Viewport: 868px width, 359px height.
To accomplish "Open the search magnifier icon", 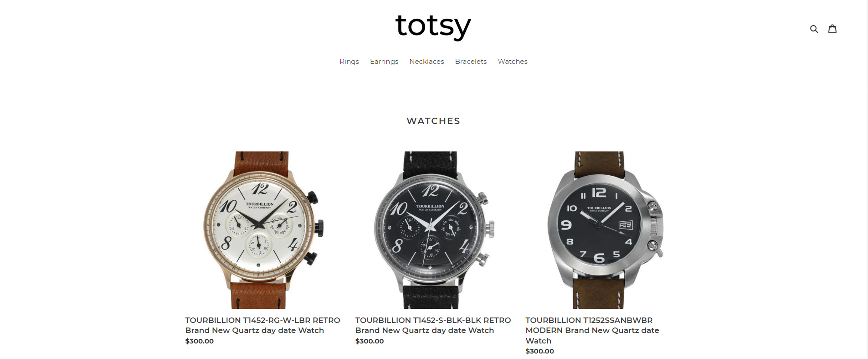I will pos(814,29).
